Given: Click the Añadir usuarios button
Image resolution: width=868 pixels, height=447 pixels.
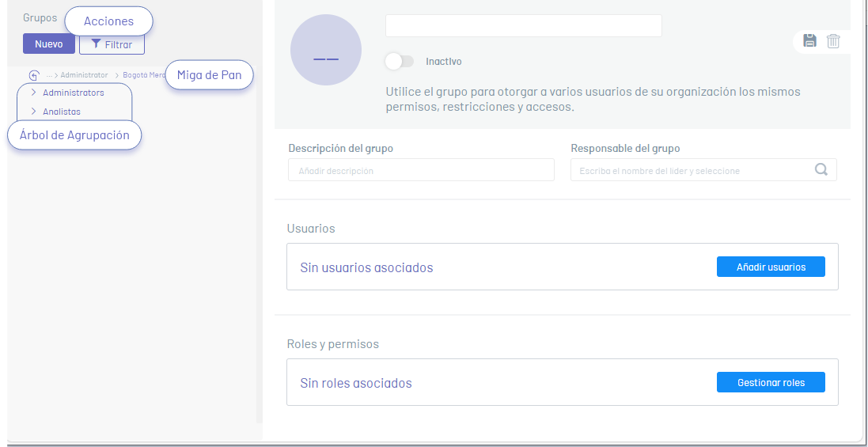Looking at the screenshot, I should (771, 267).
